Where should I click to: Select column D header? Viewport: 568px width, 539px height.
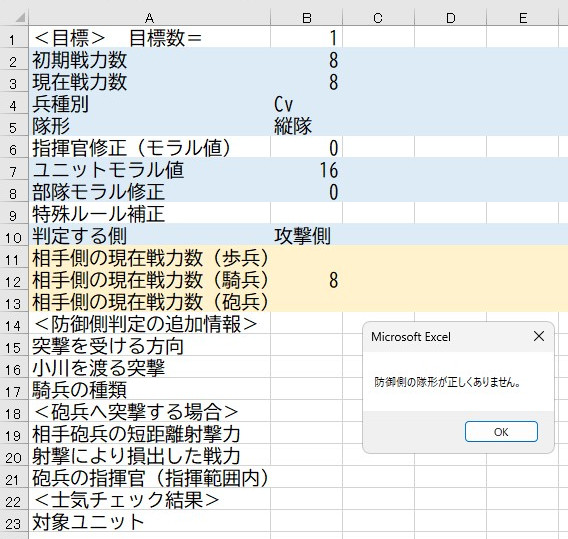[450, 17]
